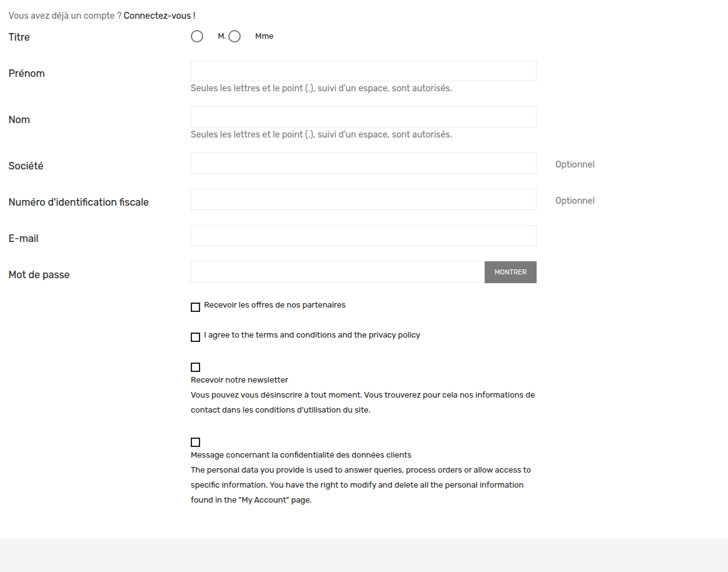Click the MONTRER password button
This screenshot has height=572, width=728.
point(510,273)
